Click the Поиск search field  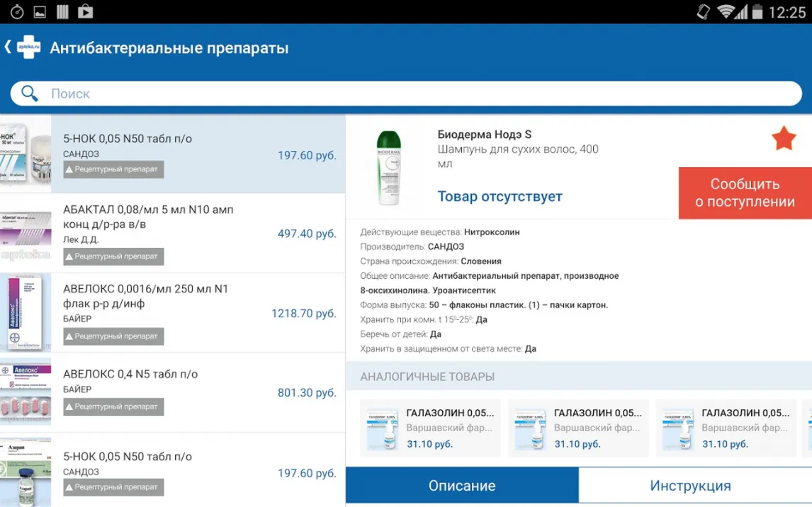(418, 93)
